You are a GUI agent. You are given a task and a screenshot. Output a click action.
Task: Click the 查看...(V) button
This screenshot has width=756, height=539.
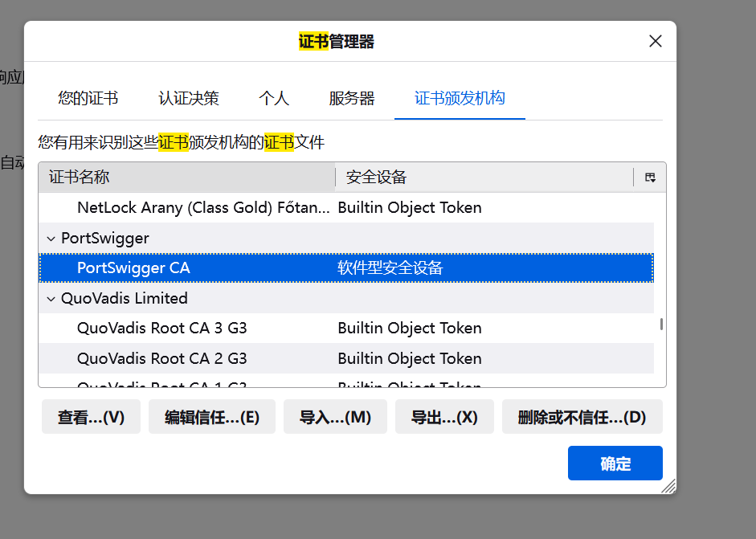[x=91, y=417]
